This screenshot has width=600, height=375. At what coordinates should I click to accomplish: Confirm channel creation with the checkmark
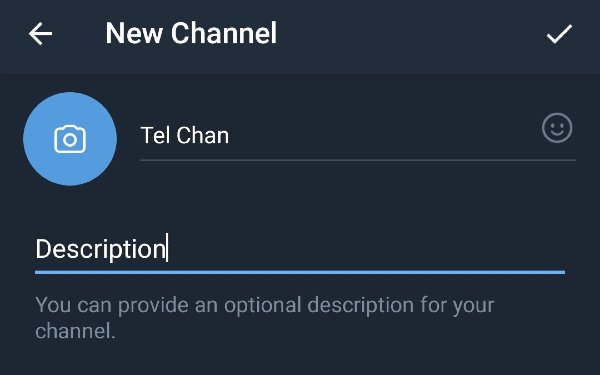pyautogui.click(x=559, y=34)
